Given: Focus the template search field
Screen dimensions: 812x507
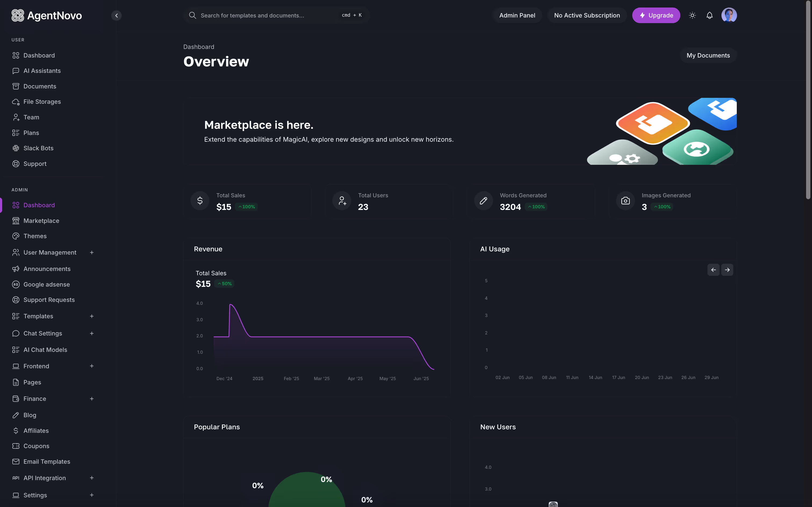Looking at the screenshot, I should point(276,15).
